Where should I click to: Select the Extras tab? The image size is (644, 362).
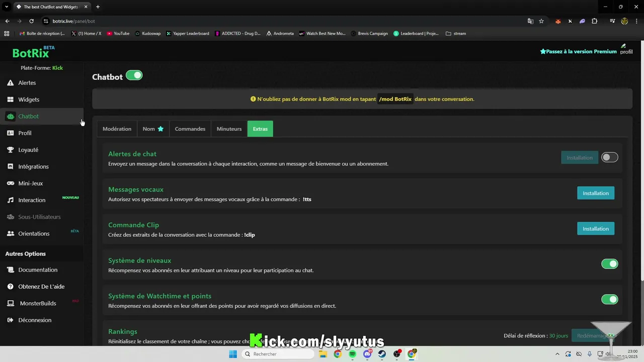[x=260, y=129]
